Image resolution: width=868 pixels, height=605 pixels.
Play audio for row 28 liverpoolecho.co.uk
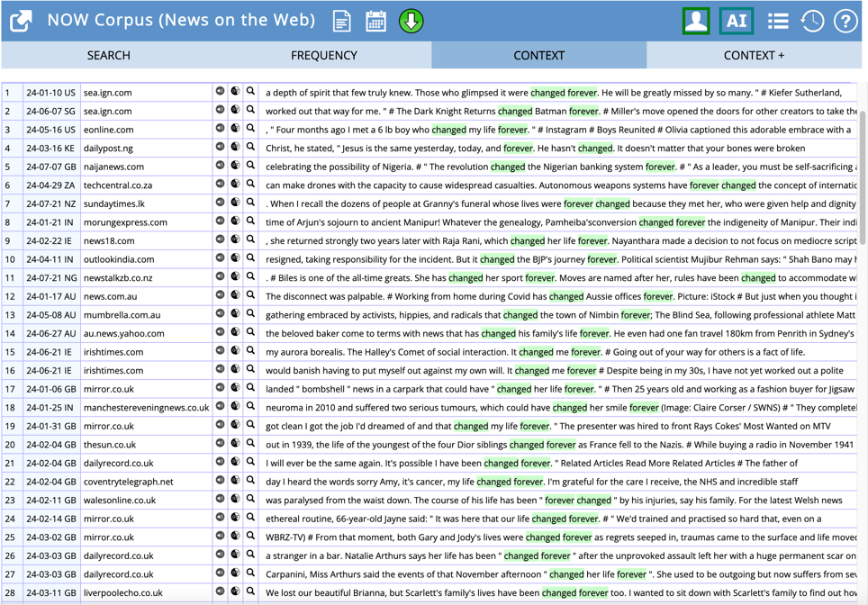[221, 591]
